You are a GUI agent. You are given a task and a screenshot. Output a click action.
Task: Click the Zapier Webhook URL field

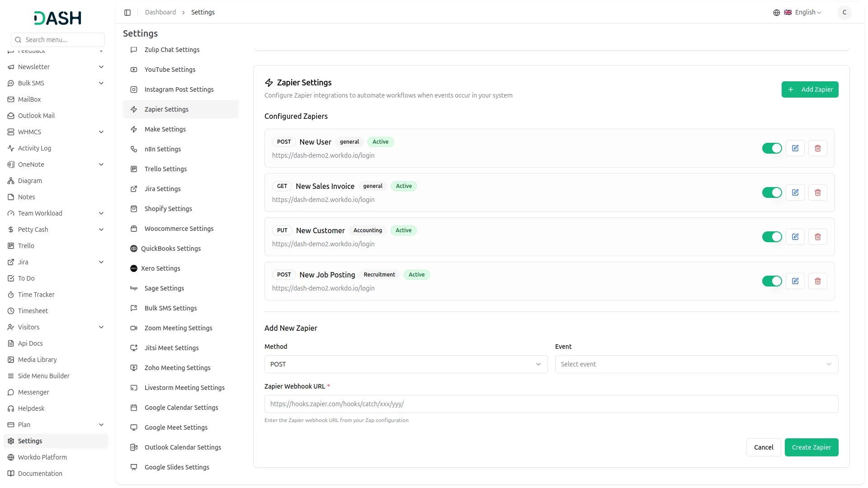coord(551,404)
